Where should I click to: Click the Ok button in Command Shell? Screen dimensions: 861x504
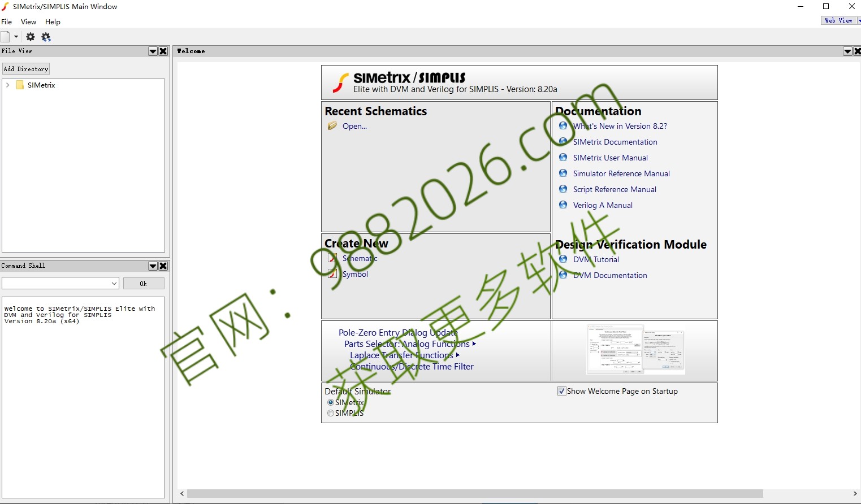[144, 283]
